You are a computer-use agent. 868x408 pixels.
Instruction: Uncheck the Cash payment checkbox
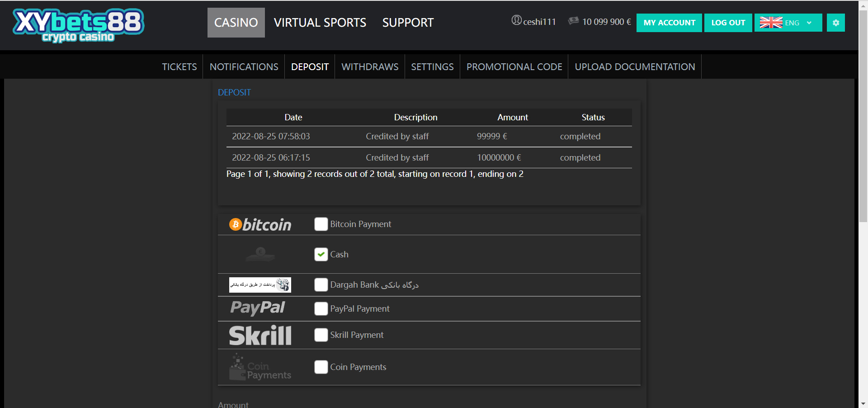point(321,254)
